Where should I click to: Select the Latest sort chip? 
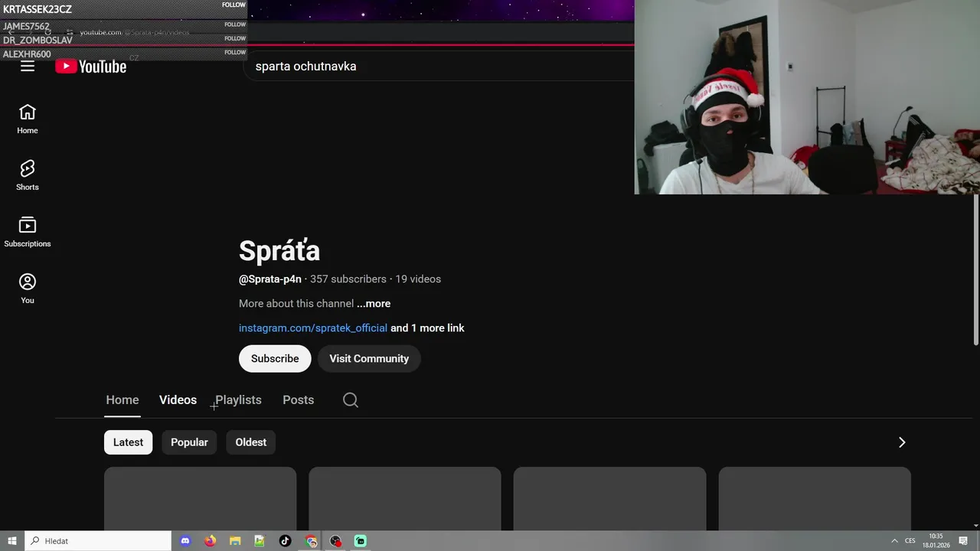pyautogui.click(x=128, y=442)
